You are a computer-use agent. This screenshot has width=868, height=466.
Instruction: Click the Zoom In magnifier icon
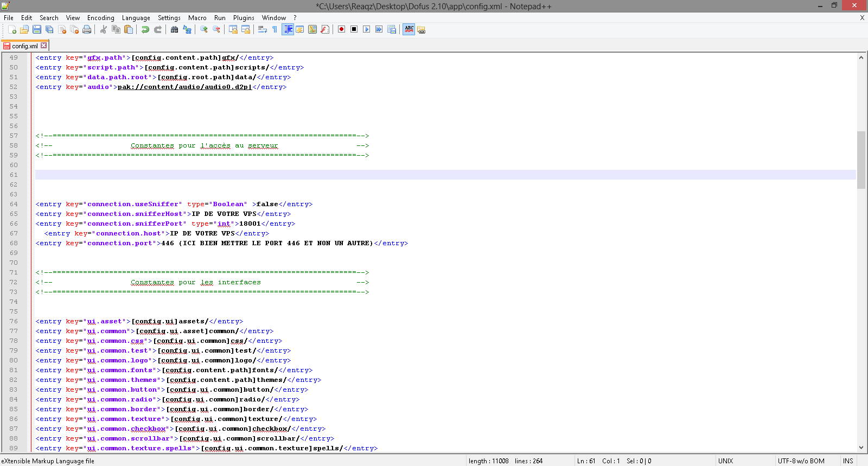203,29
